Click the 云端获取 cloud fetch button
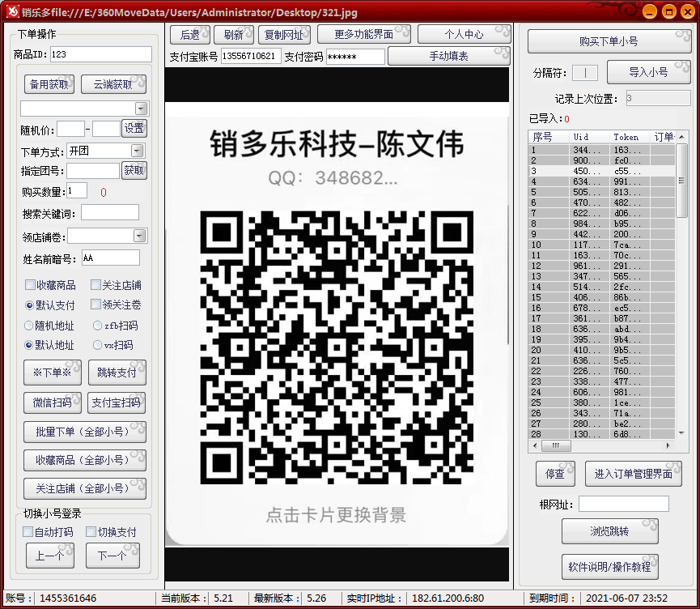The width and height of the screenshot is (700, 609). point(113,84)
